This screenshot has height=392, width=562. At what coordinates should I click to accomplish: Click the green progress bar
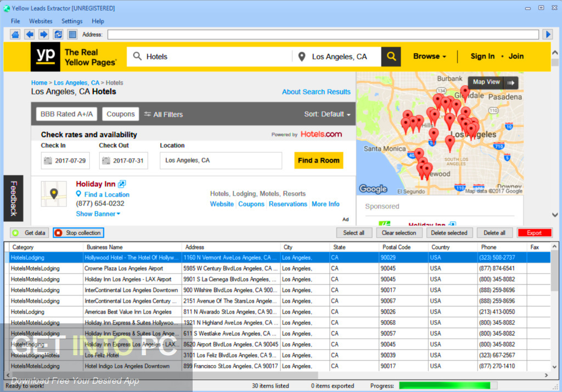(448, 385)
